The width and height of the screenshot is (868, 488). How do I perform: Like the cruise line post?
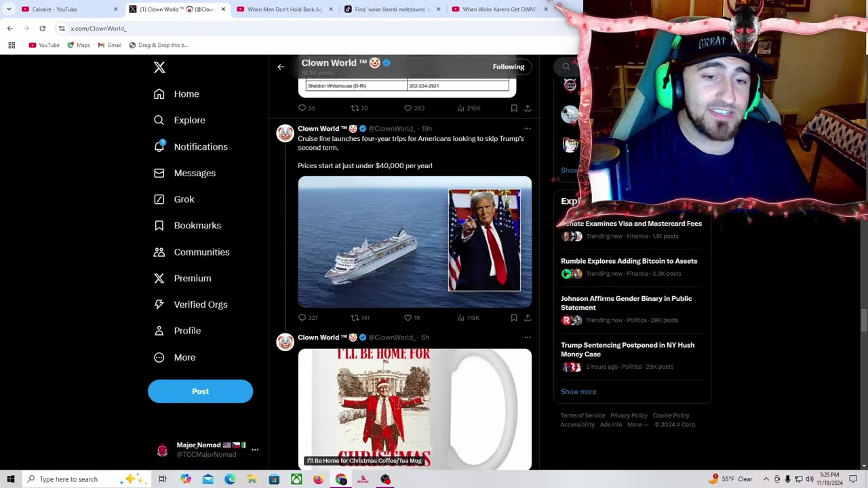(408, 317)
